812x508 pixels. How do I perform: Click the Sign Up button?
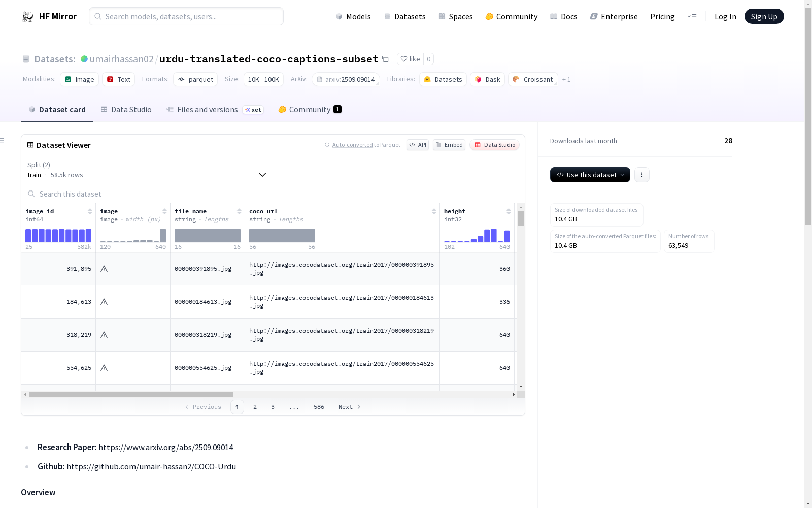(764, 16)
